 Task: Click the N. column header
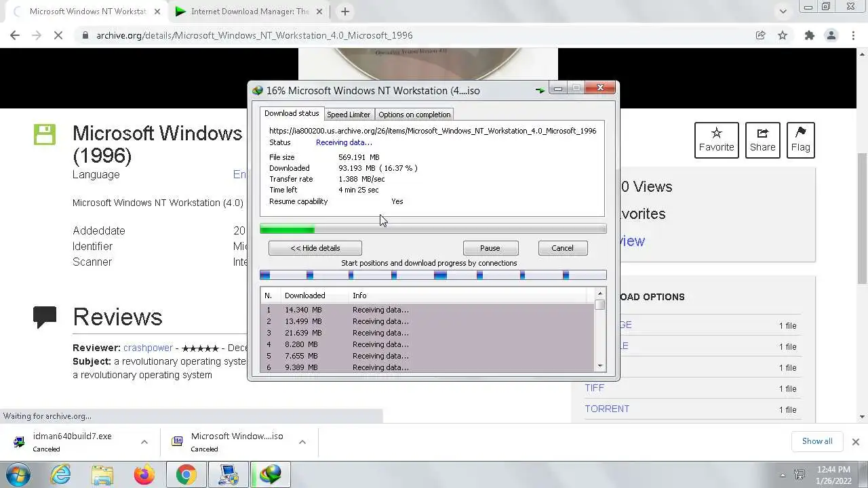(271, 296)
